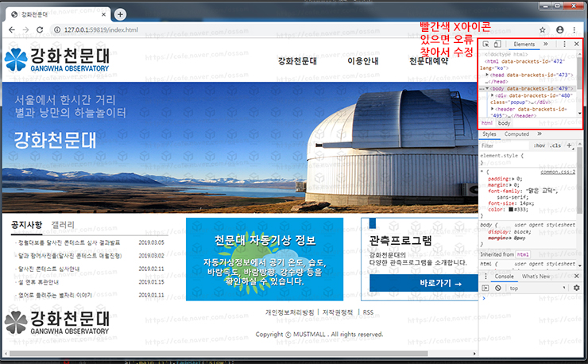The height and width of the screenshot is (364, 588).
Task: View site information icon in address bar
Action: coord(57,29)
